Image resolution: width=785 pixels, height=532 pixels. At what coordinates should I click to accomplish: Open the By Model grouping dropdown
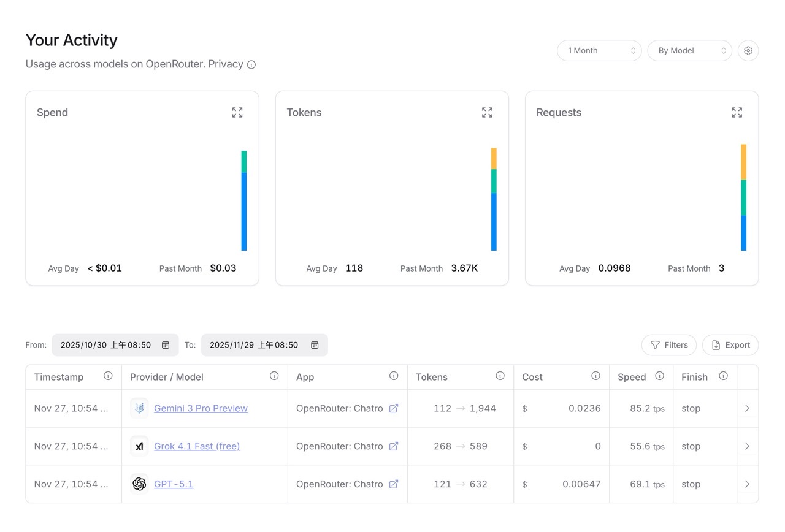point(689,51)
